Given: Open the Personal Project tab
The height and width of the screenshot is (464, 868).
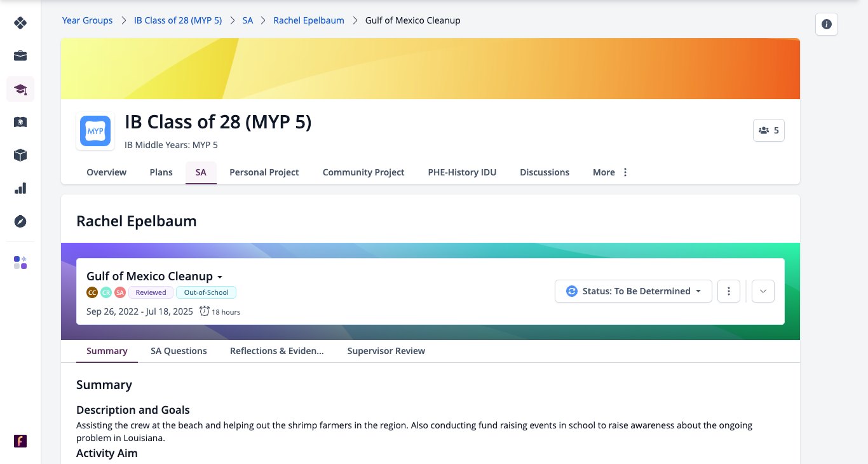Looking at the screenshot, I should [x=264, y=172].
